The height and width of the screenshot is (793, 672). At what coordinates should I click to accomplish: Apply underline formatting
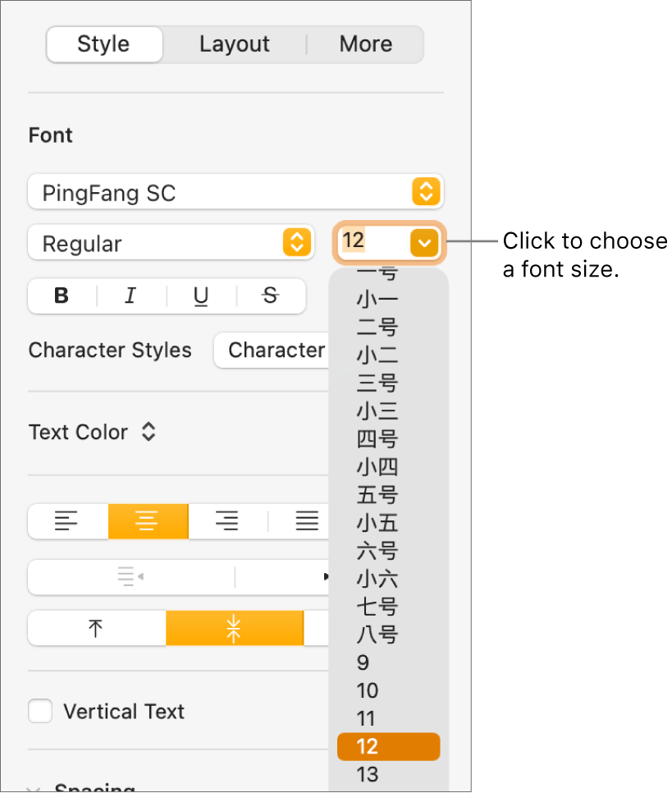200,296
